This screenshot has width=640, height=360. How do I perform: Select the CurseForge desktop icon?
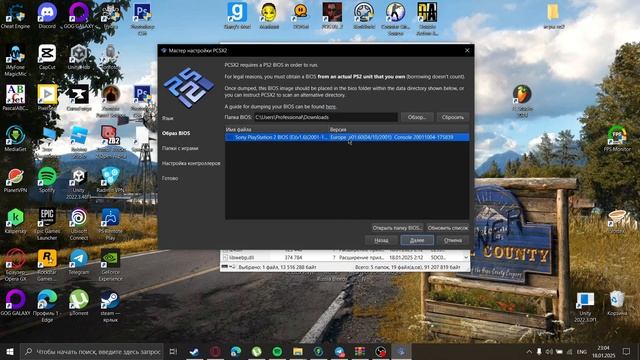click(x=79, y=98)
